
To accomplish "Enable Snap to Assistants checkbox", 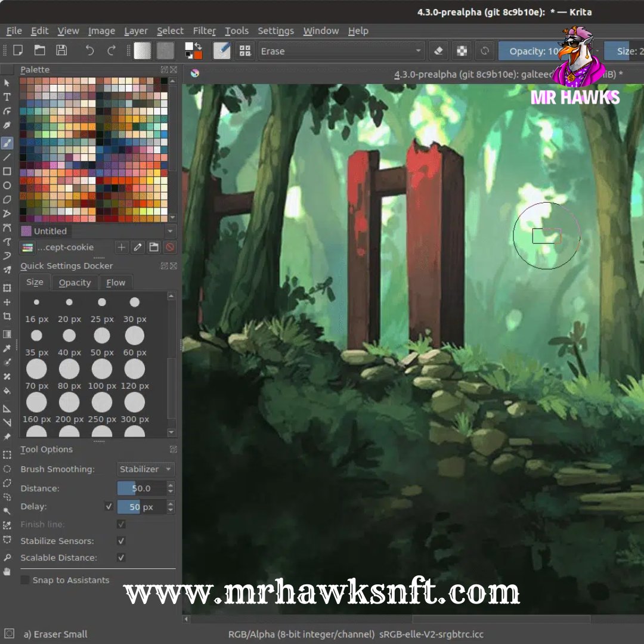I will click(24, 580).
